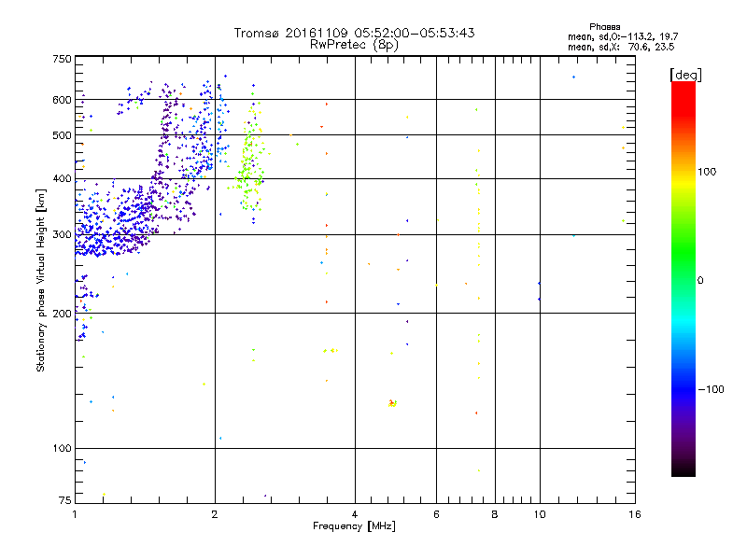The image size is (747, 560).
Task: Click the colorbar tick label '0'
Action: (x=700, y=281)
